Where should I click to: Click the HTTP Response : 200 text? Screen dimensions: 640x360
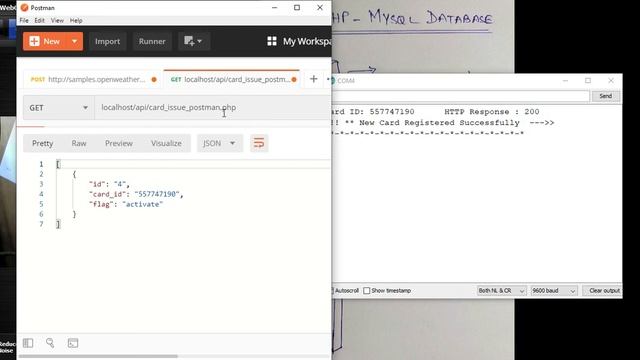pos(492,112)
